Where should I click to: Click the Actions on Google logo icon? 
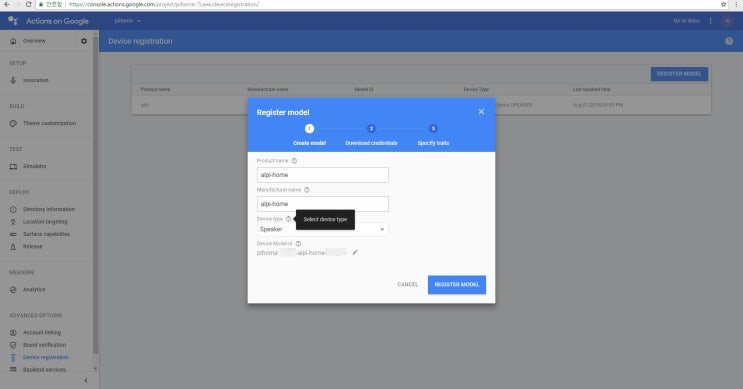click(13, 21)
